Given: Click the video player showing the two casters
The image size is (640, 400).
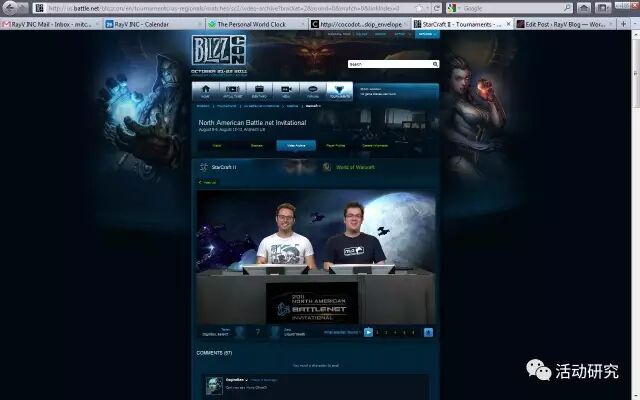Looking at the screenshot, I should click(x=316, y=257).
